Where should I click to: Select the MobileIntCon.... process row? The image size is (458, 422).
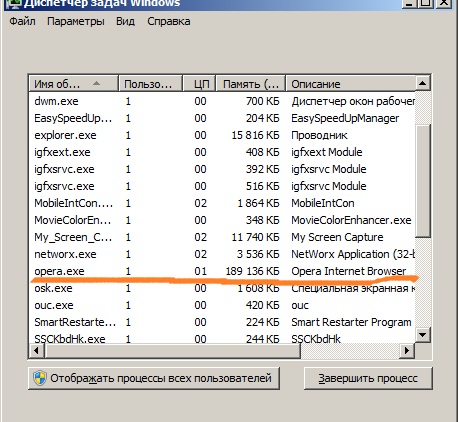click(222, 203)
